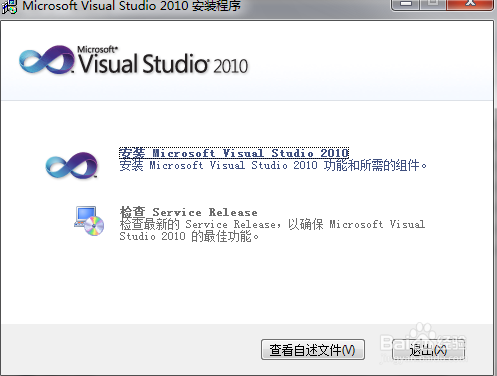
Task: Click the description text 检查最新的 Service Release
Action: pos(272,230)
